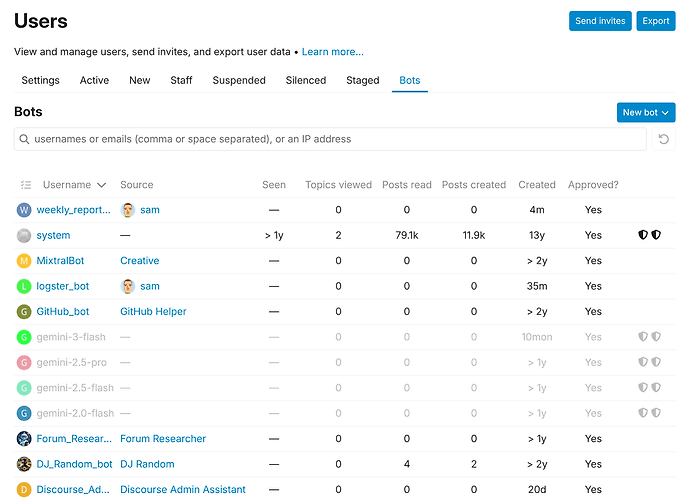Click the Send invites button
687x500 pixels.
600,21
